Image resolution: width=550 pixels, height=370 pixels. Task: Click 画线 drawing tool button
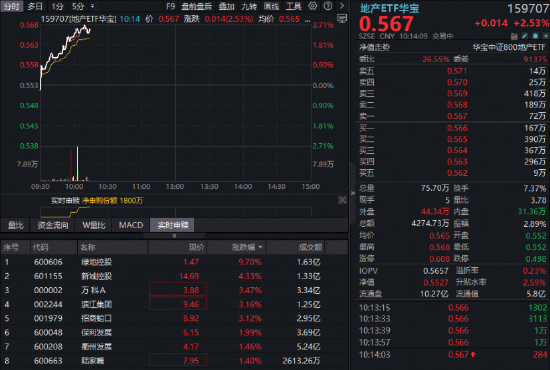[x=271, y=6]
